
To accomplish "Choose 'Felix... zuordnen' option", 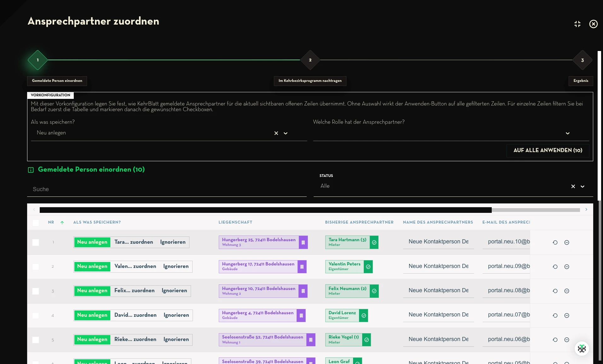I will pyautogui.click(x=135, y=291).
